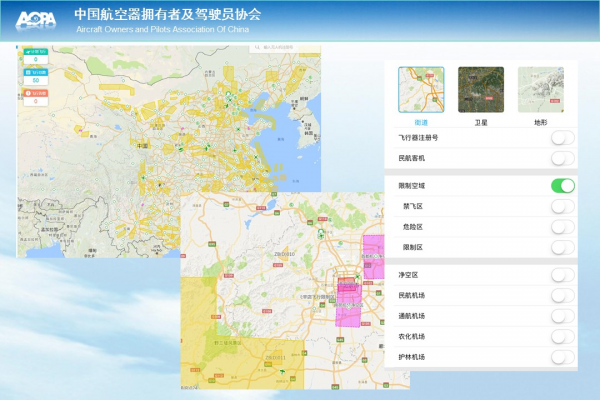Viewport: 600px width, 400px height.
Task: Click the AOPA logo in the header
Action: [x=36, y=20]
